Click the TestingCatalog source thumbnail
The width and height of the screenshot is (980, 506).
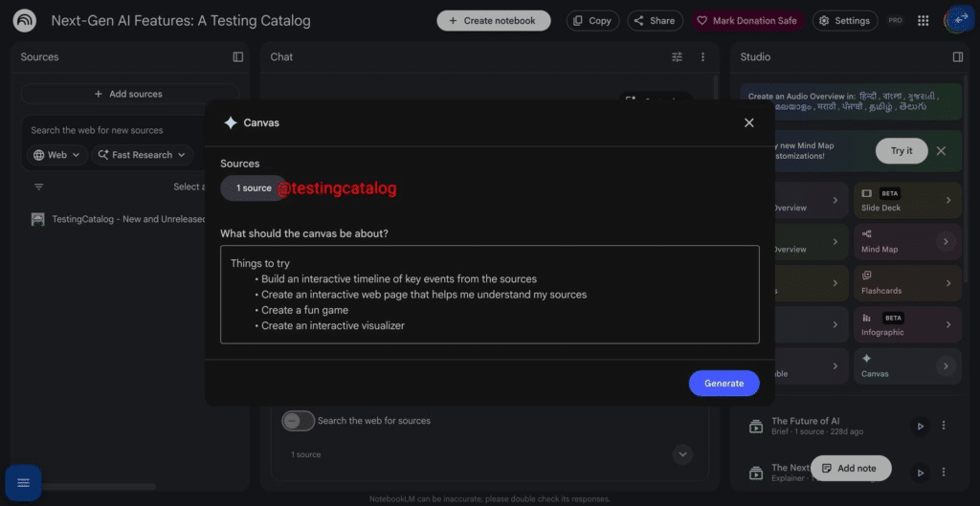tap(38, 219)
